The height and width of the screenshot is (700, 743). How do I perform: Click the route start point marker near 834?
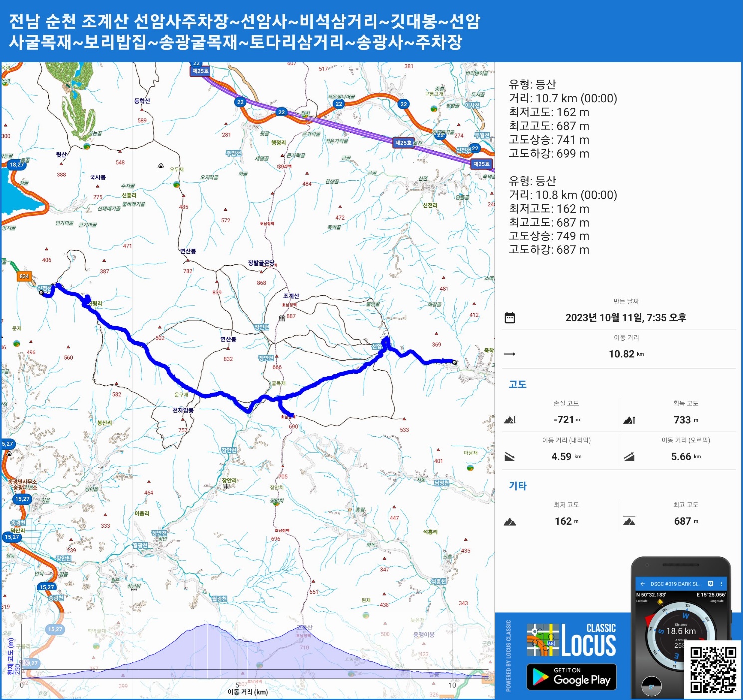[x=41, y=292]
